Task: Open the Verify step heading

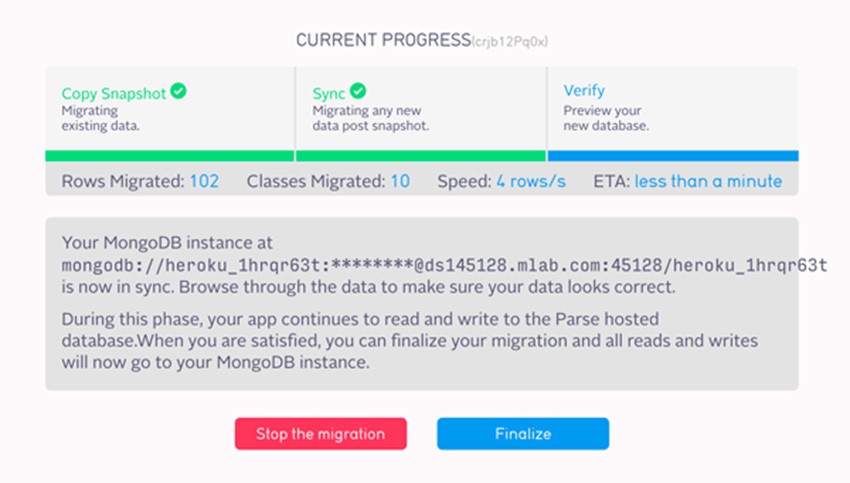Action: (584, 91)
